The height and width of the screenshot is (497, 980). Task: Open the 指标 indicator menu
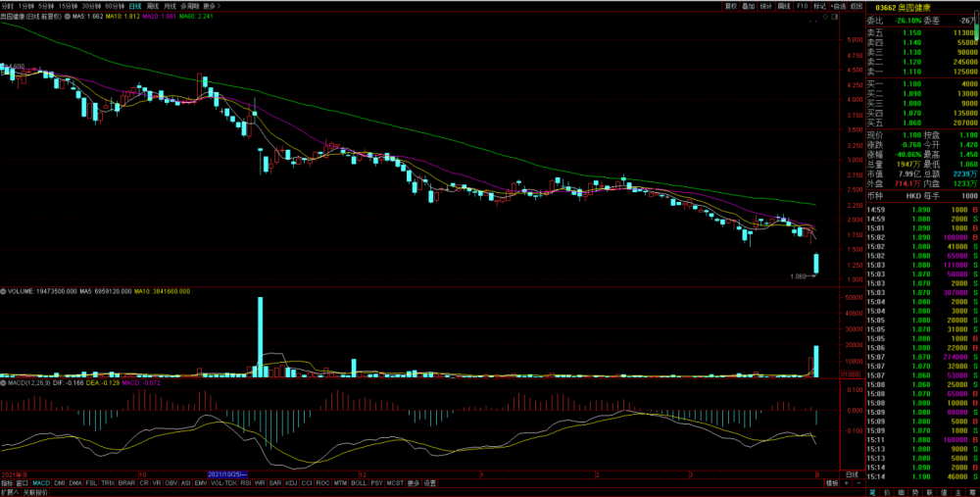tap(7, 483)
